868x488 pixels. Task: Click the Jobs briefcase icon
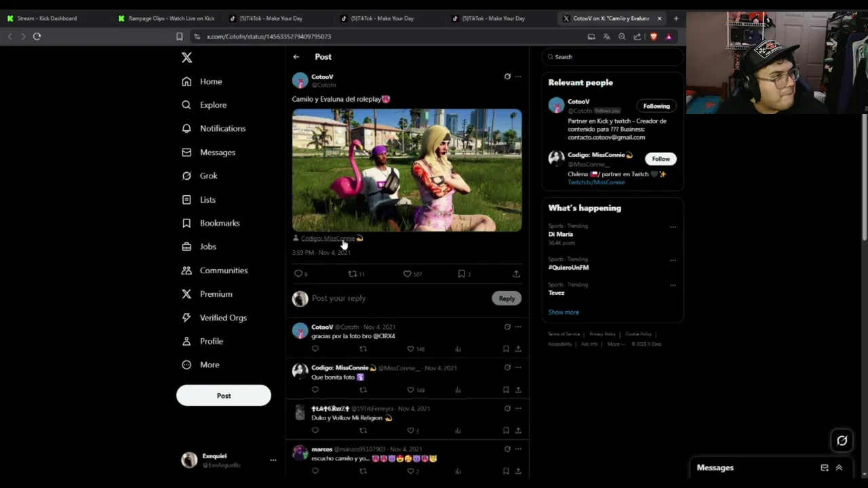click(x=186, y=247)
